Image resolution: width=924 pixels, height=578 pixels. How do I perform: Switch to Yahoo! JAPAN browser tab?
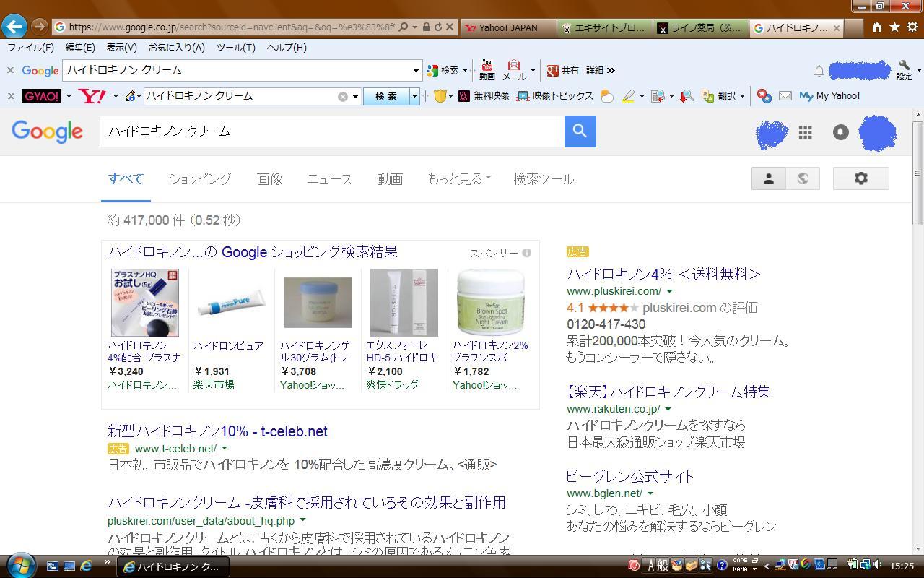509,27
